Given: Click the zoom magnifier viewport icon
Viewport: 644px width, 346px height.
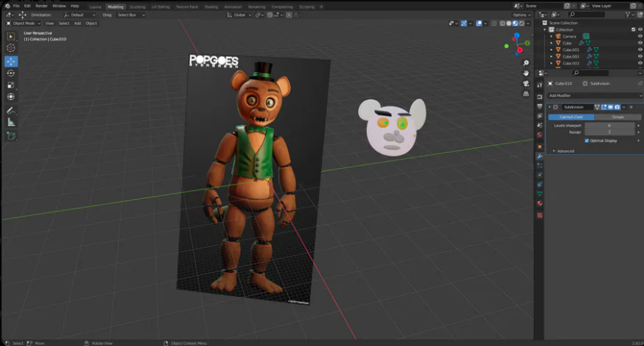Looking at the screenshot, I should (x=526, y=63).
